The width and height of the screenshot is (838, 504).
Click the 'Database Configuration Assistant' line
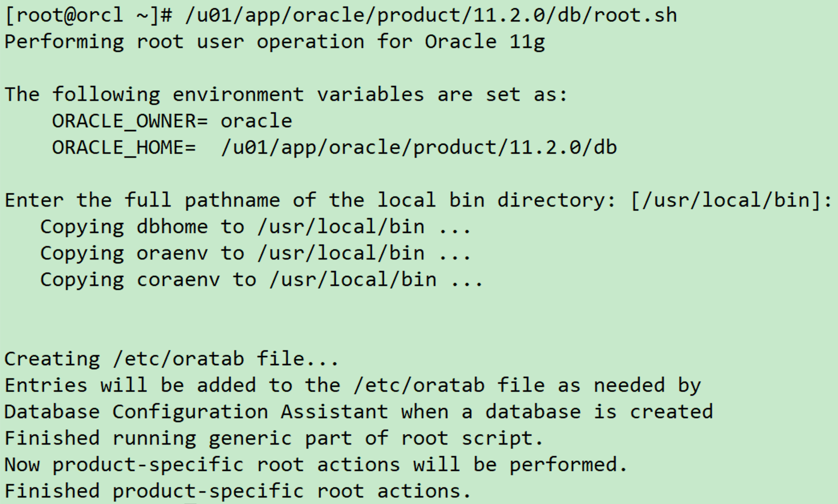coord(358,412)
